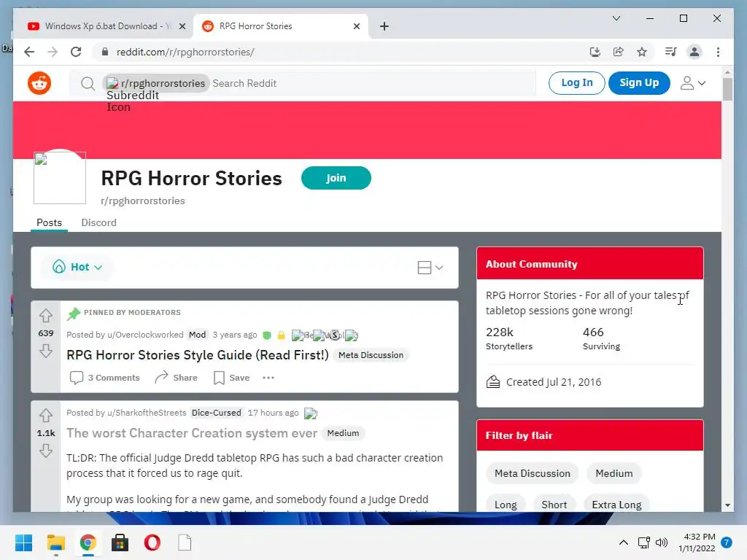Click the site padlock security icon
747x560 pixels.
[105, 52]
